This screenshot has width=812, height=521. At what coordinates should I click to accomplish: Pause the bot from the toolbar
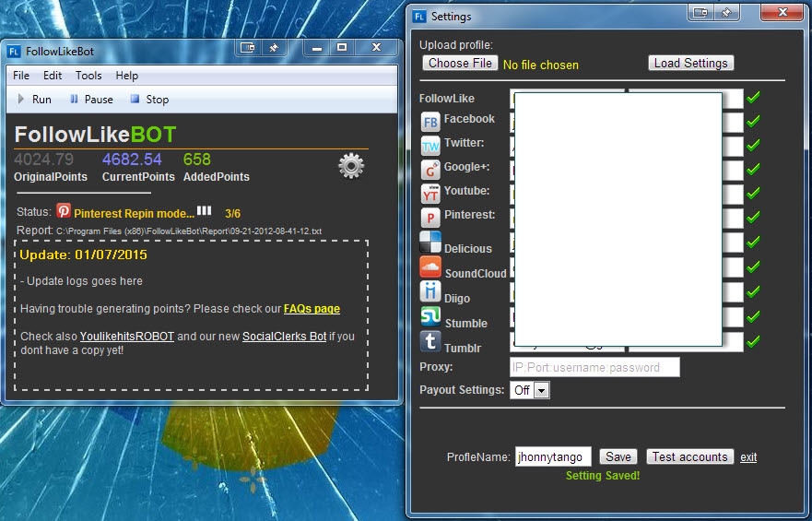pos(91,99)
